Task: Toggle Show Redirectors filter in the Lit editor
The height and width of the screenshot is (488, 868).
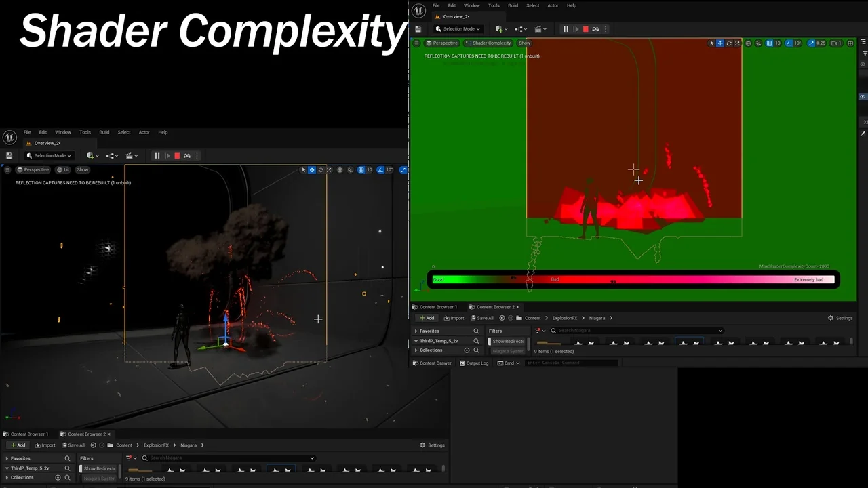Action: coord(98,468)
